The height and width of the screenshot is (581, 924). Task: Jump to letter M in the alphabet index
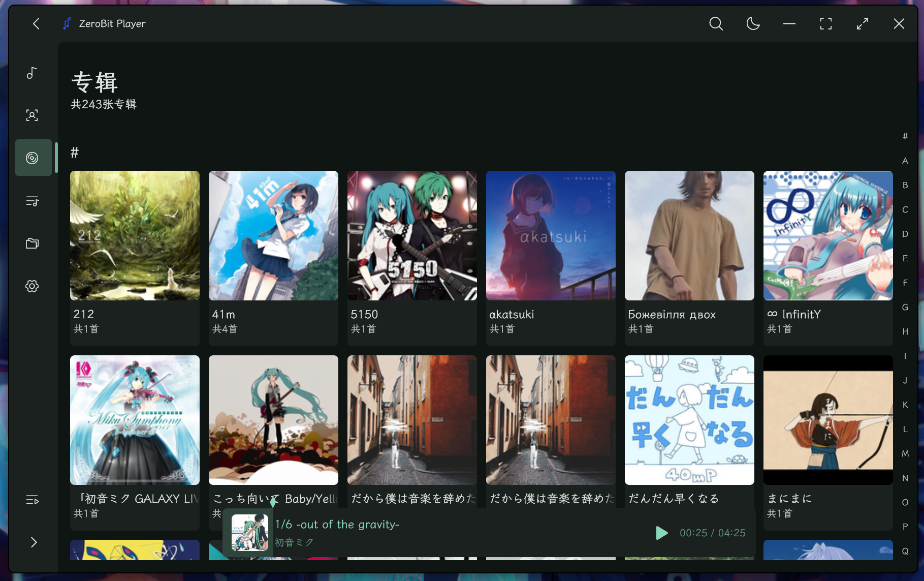905,453
